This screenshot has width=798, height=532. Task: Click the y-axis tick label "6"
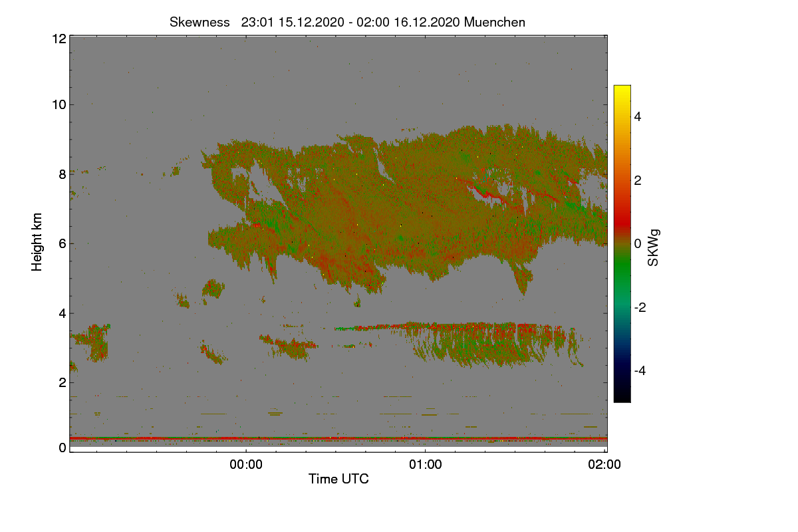63,243
